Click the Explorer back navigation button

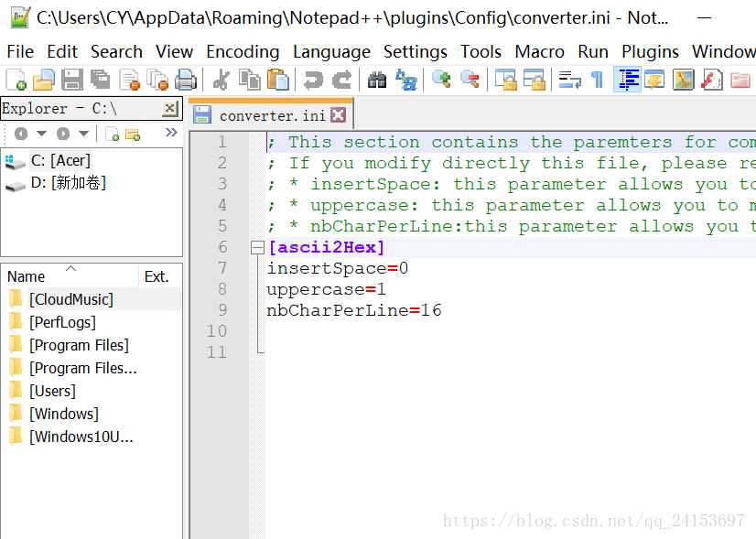pyautogui.click(x=21, y=133)
